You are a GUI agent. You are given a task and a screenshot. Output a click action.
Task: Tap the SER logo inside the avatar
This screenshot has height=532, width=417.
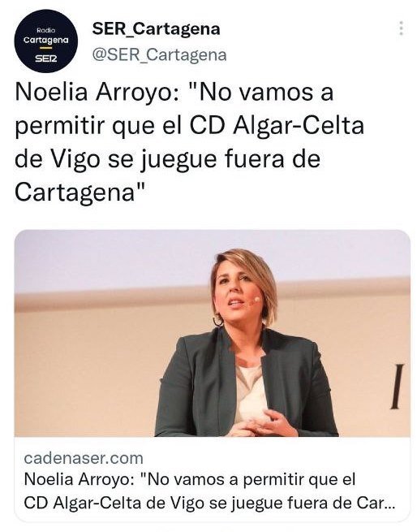46,58
